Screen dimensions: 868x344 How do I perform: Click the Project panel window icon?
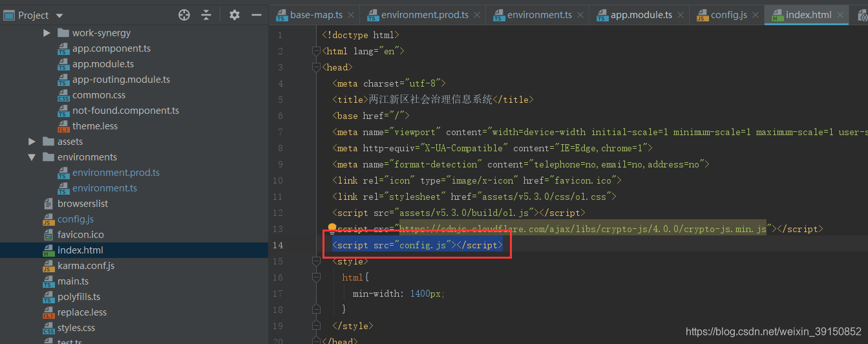coord(9,15)
